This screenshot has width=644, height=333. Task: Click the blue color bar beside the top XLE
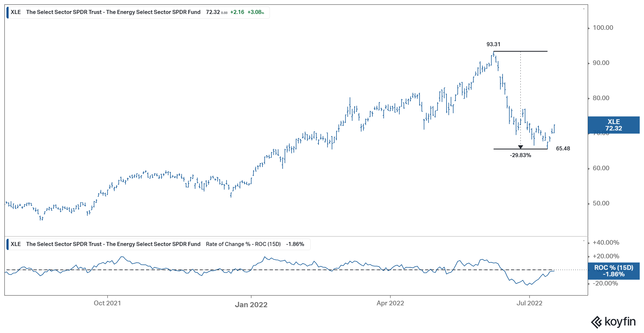[8, 12]
